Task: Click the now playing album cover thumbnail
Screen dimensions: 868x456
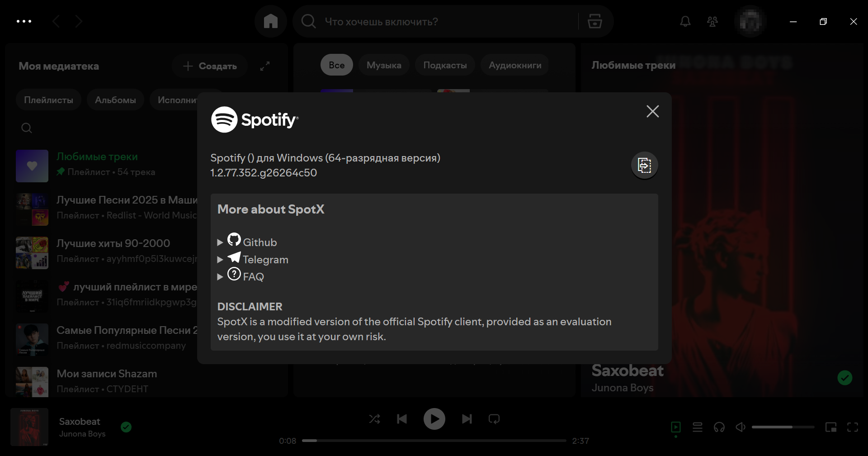Action: pyautogui.click(x=29, y=427)
